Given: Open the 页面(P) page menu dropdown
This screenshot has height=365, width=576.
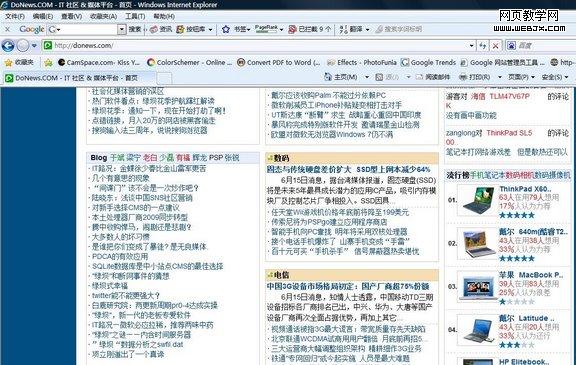Looking at the screenshot, I should coord(521,77).
